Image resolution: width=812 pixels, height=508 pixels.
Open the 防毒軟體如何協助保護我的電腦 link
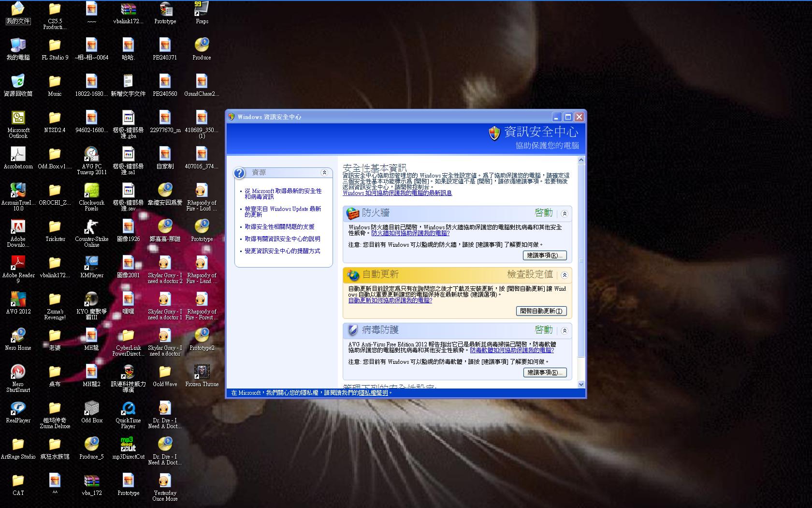click(x=512, y=350)
